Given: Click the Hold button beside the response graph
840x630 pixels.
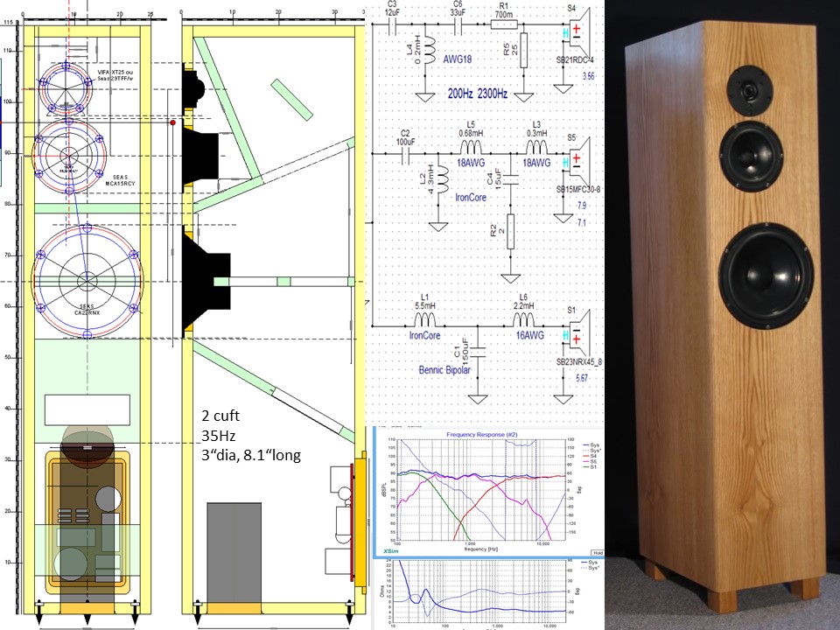Looking at the screenshot, I should click(x=598, y=553).
